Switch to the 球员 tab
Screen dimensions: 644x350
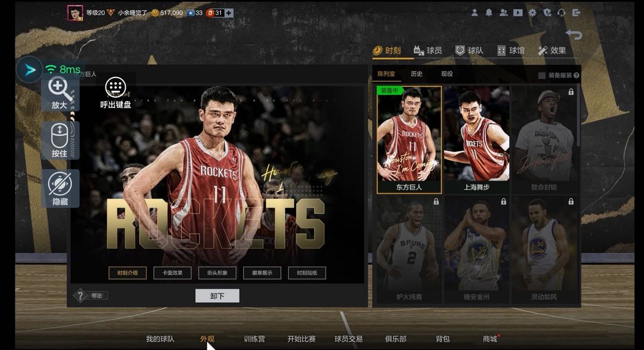[428, 51]
